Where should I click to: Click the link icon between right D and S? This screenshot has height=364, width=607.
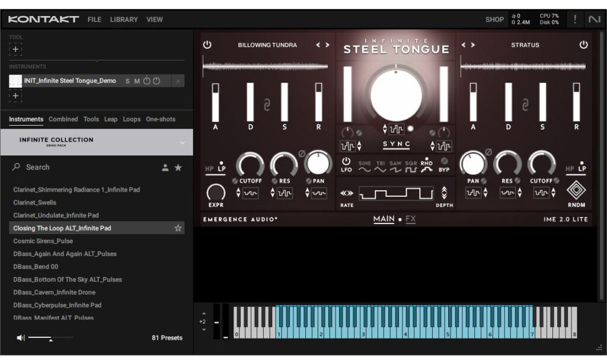click(x=525, y=105)
